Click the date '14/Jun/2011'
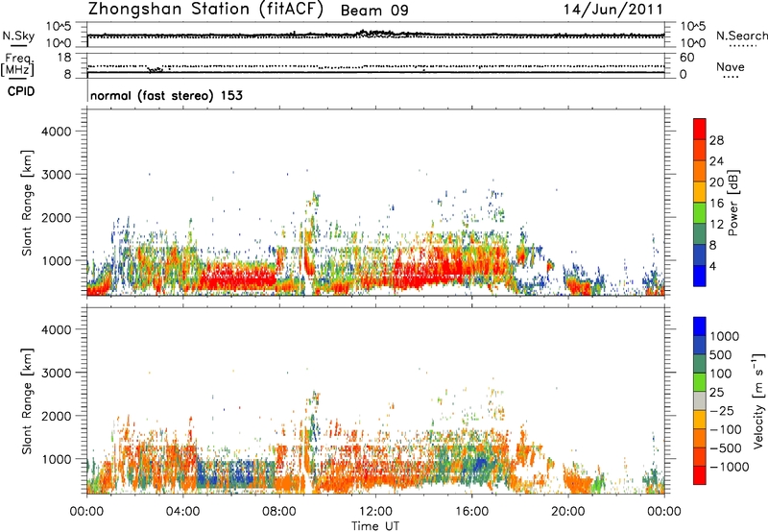Image resolution: width=768 pixels, height=532 pixels. click(612, 10)
